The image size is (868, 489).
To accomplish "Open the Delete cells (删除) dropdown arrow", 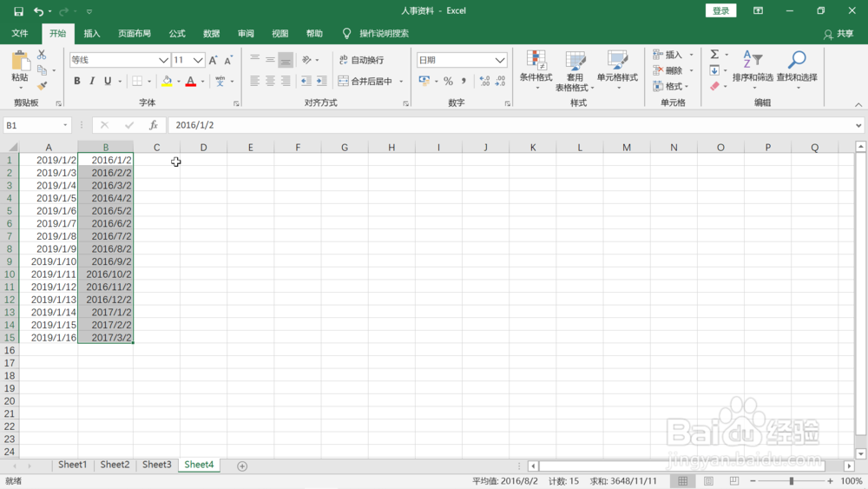I will (691, 70).
